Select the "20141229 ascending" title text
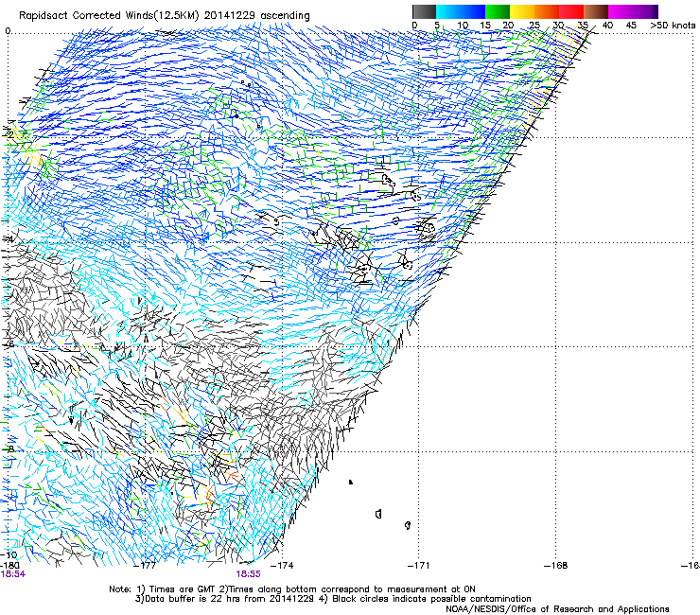700x615 pixels. 256,16
